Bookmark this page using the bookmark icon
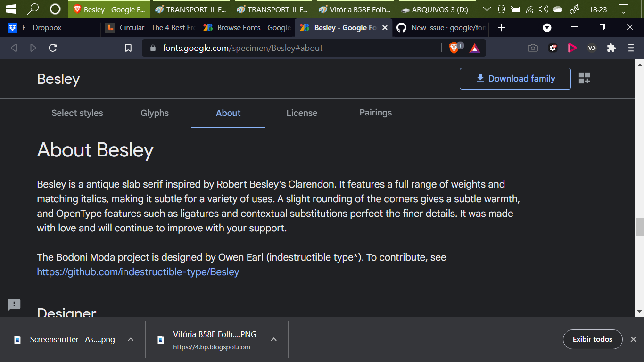The width and height of the screenshot is (644, 362). tap(128, 48)
